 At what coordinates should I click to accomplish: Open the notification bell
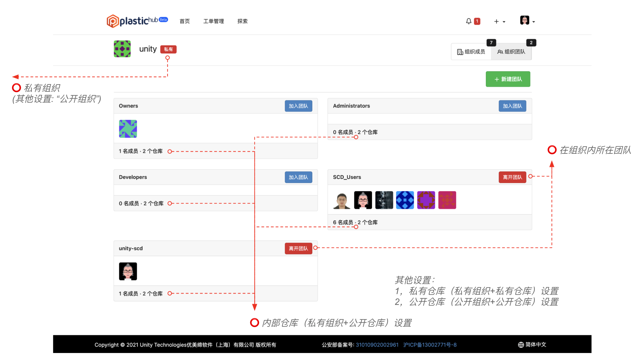tap(468, 21)
